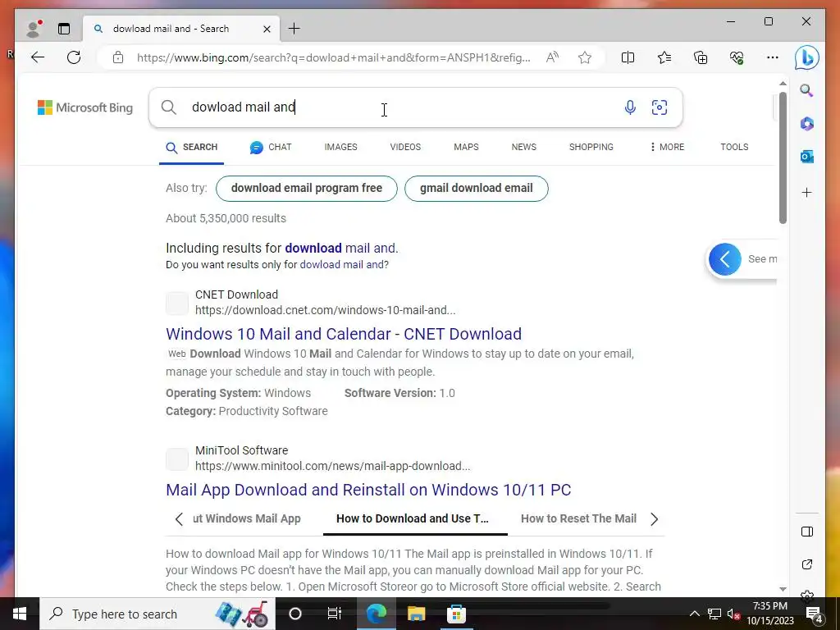Switch to the VIDEOS tab
This screenshot has height=630, width=840.
pyautogui.click(x=405, y=147)
